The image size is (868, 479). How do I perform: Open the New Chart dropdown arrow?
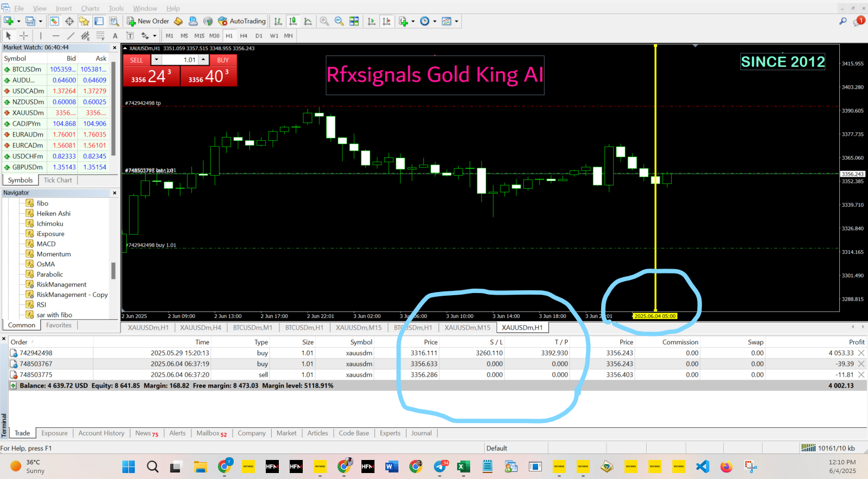click(18, 21)
